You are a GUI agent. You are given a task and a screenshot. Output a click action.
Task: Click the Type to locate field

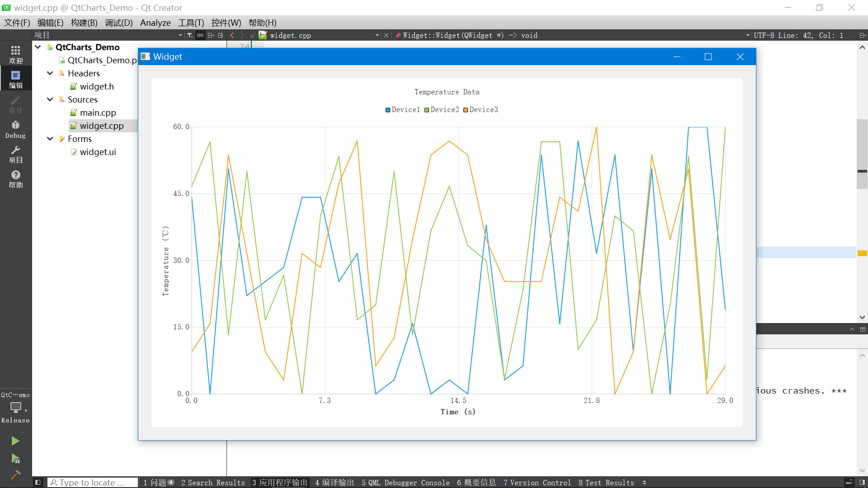[93, 483]
